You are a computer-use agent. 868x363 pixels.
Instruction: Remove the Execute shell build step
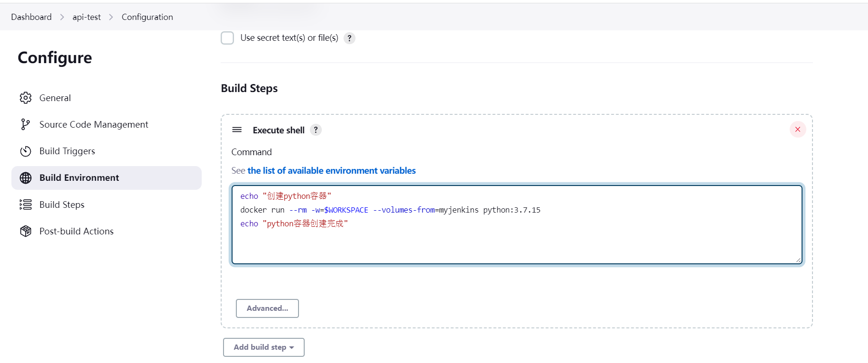[797, 130]
